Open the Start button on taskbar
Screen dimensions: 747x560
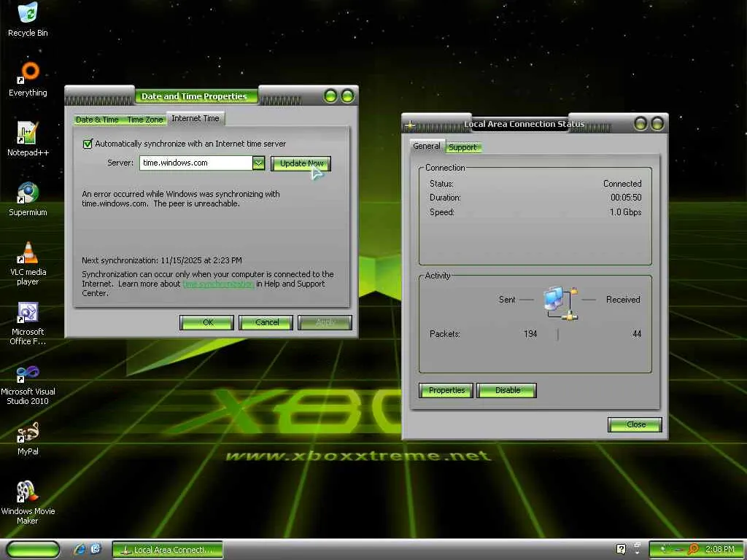pyautogui.click(x=34, y=550)
